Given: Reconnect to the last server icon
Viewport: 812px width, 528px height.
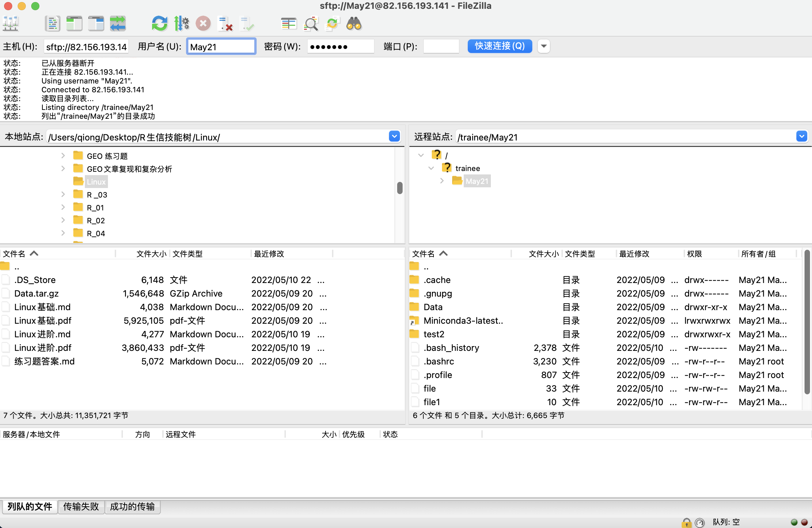Looking at the screenshot, I should coord(247,24).
